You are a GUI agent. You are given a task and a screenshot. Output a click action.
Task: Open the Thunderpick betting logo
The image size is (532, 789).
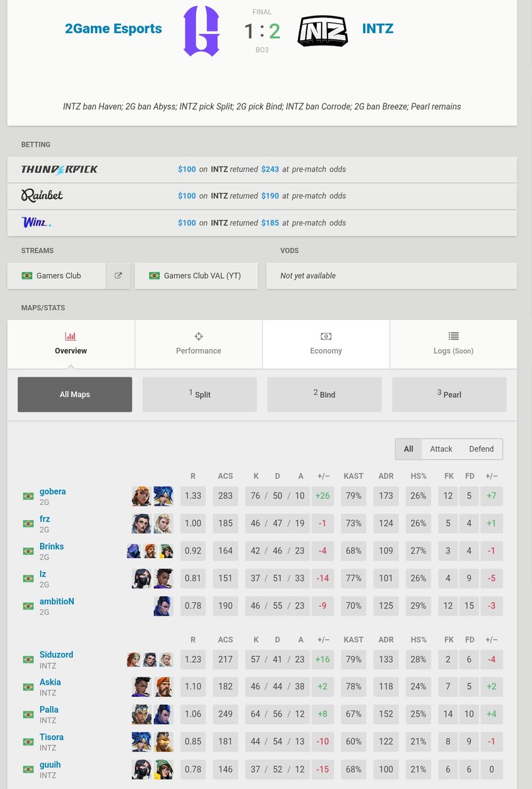point(59,170)
